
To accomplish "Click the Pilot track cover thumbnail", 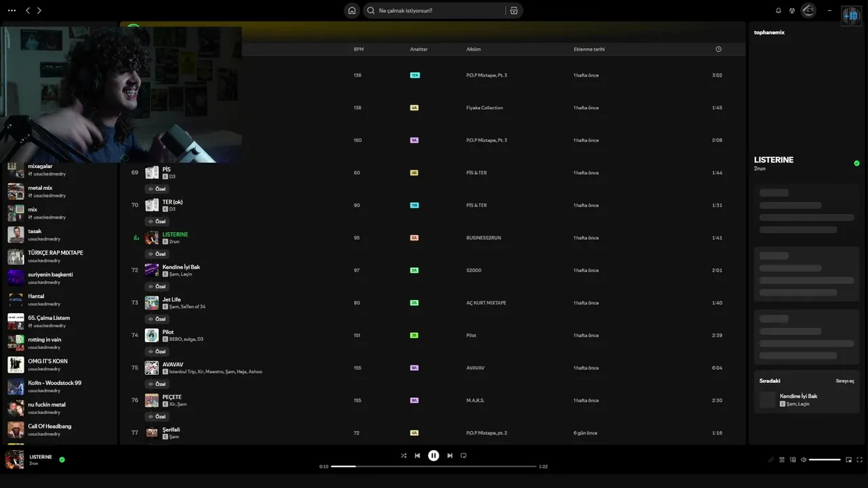I will click(x=151, y=335).
